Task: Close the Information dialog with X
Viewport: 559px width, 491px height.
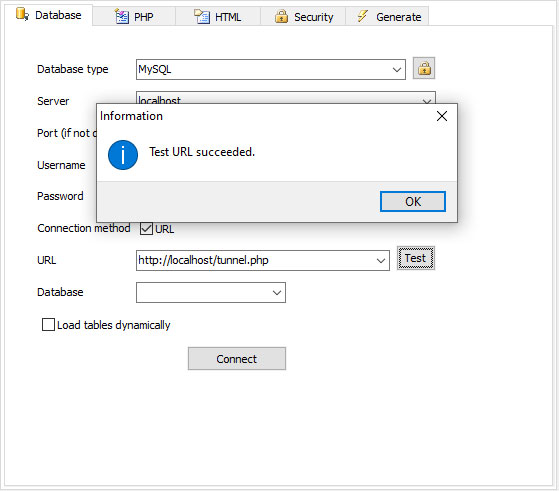Action: pos(442,116)
